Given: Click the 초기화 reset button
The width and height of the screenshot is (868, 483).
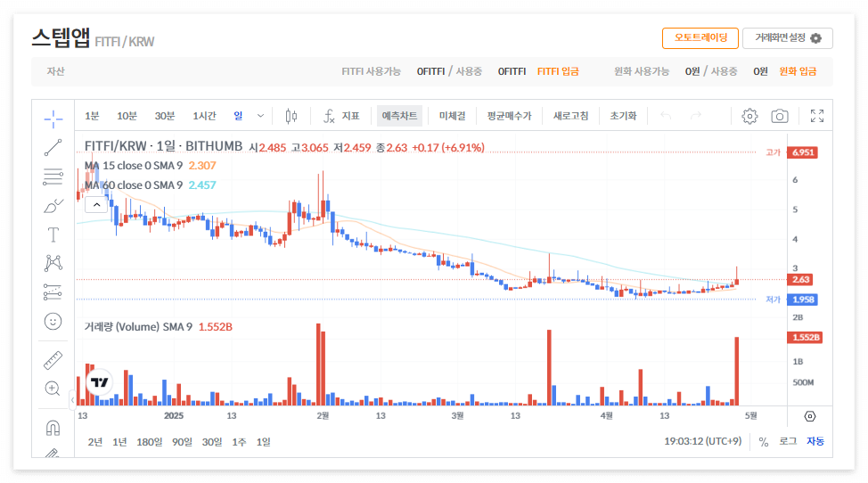Looking at the screenshot, I should click(623, 116).
